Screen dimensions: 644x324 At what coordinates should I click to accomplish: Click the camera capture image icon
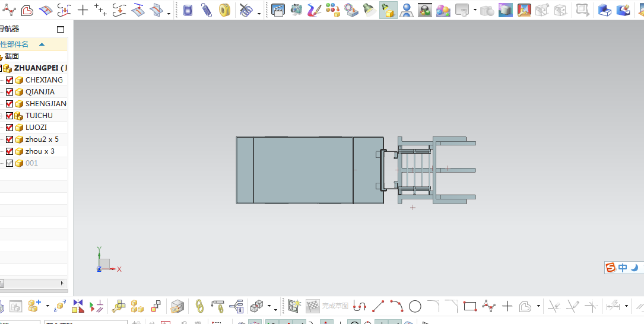point(296,10)
